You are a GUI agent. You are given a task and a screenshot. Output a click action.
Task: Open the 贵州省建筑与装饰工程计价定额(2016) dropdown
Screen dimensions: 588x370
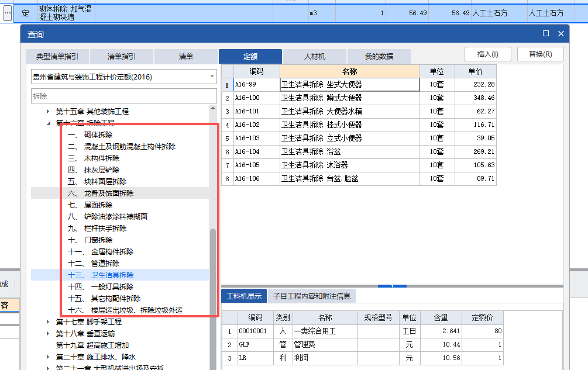point(124,77)
